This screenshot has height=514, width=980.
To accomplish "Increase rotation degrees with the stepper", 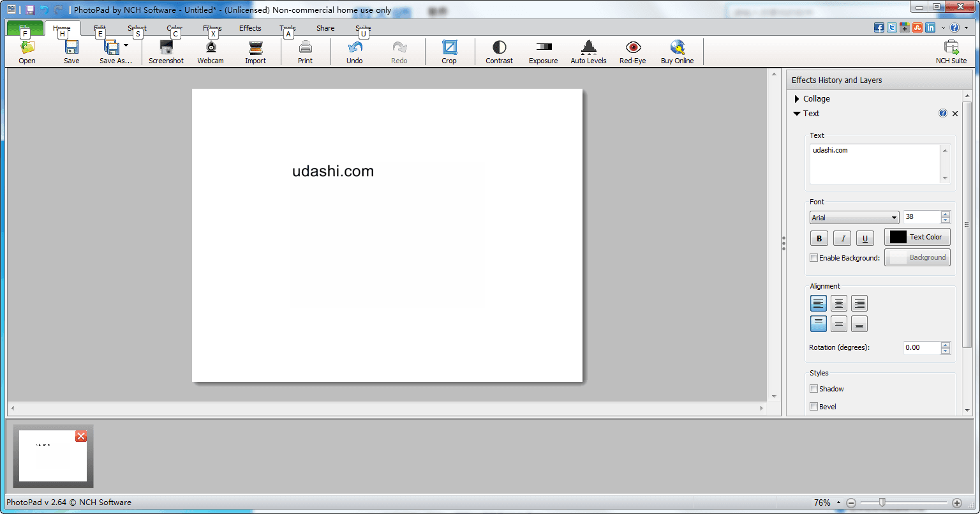I will 946,345.
